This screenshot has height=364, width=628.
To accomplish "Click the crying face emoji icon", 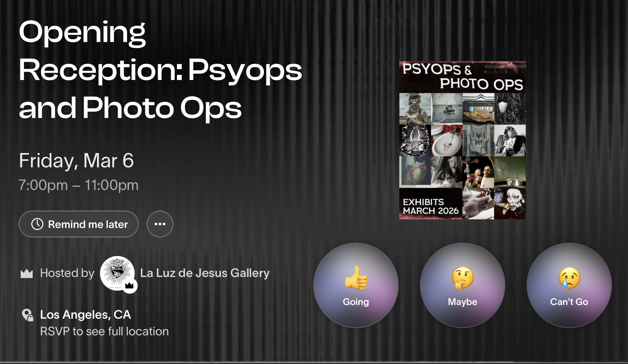I will pyautogui.click(x=569, y=277).
